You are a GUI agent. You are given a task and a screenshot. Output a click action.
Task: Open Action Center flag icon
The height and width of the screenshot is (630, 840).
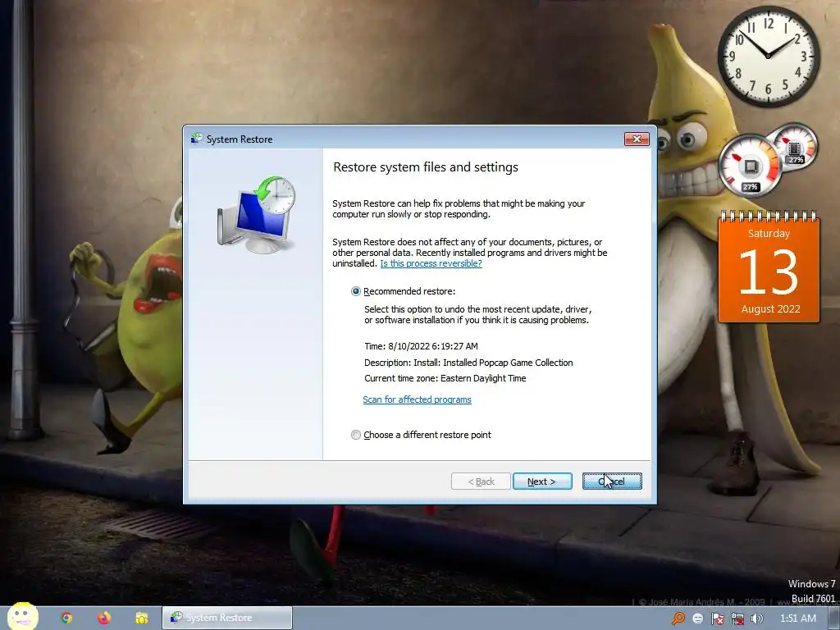(717, 619)
